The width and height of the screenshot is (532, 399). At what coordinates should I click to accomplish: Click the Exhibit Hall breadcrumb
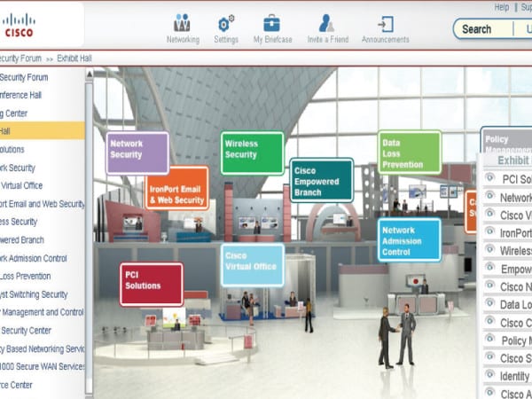coord(74,59)
